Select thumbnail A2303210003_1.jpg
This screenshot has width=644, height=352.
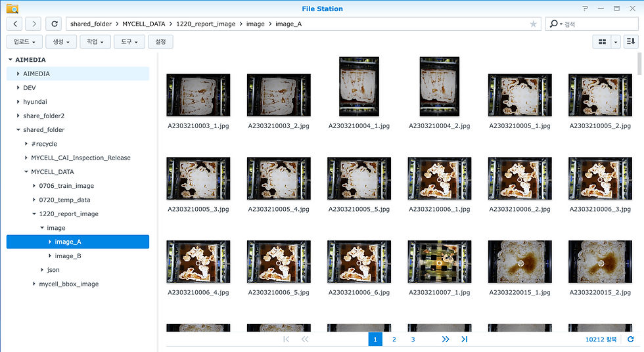pyautogui.click(x=198, y=95)
